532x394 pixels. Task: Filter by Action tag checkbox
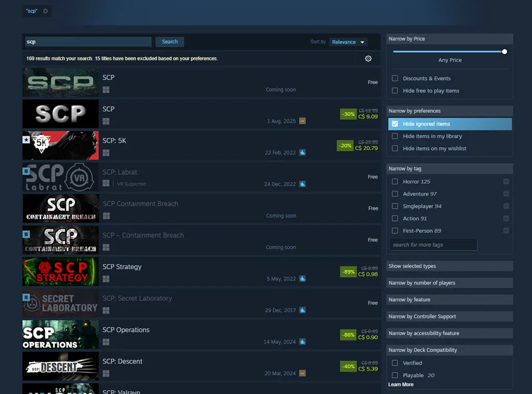pyautogui.click(x=395, y=218)
